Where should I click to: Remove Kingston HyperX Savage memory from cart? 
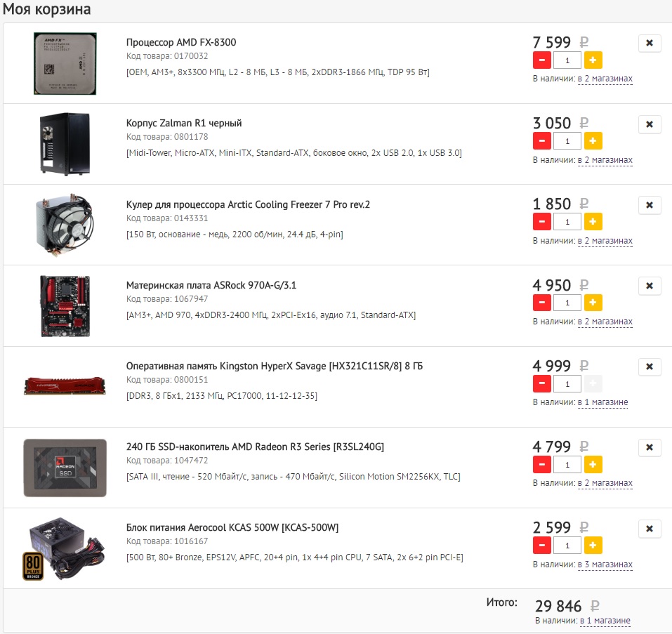650,367
